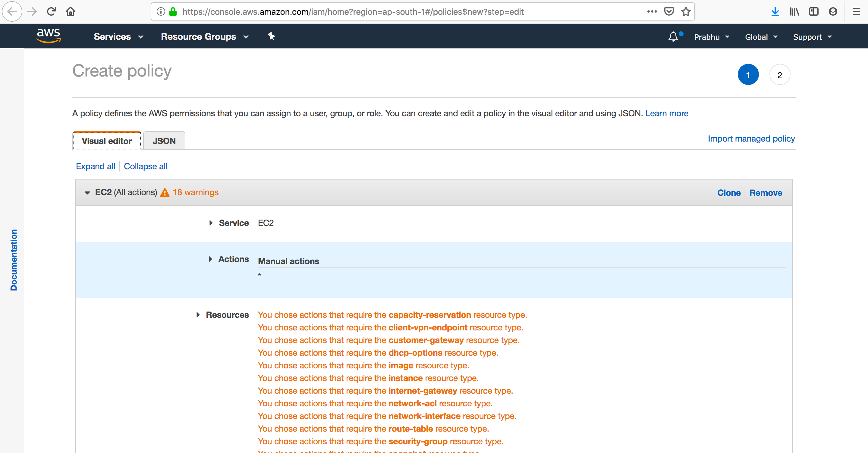Click the green padlock security icon

click(173, 12)
